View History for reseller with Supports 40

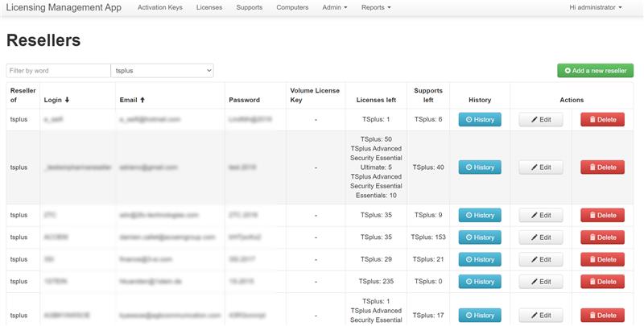(480, 167)
